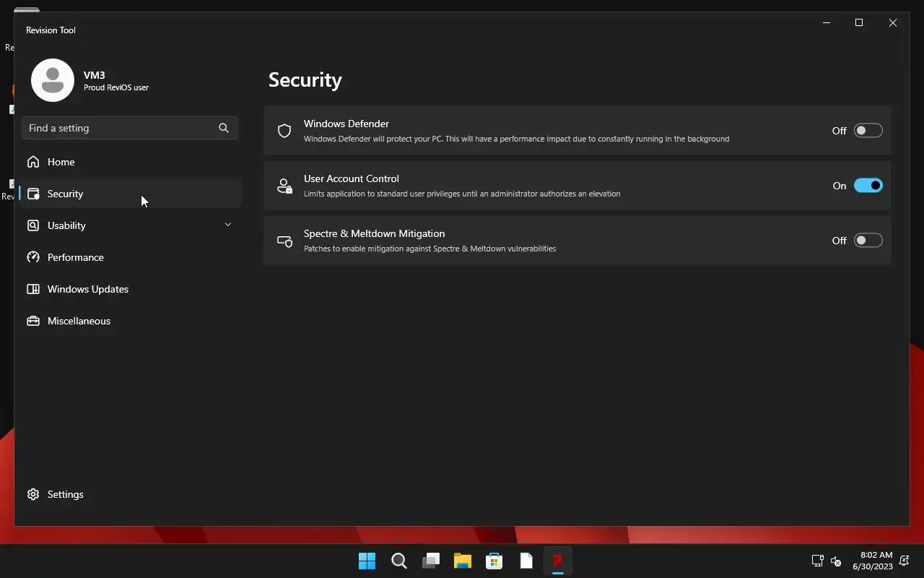Click the Find a setting search box
Image resolution: width=924 pixels, height=578 pixels.
coord(130,128)
